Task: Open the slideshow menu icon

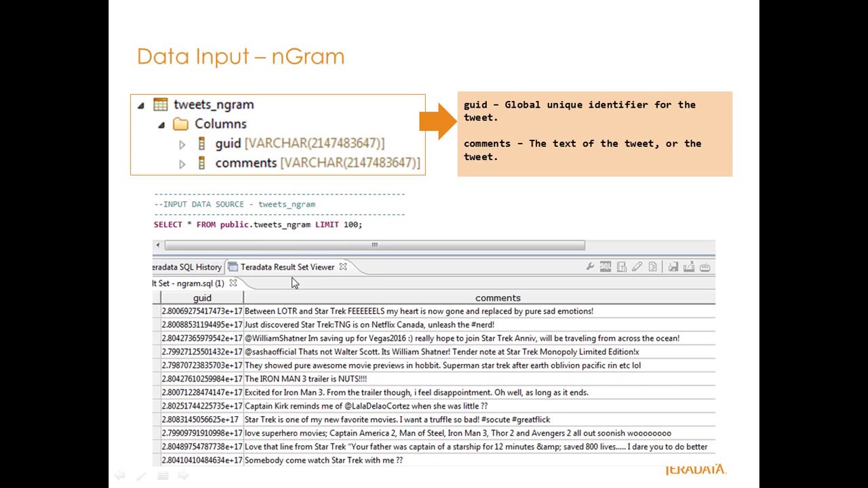Action: [162, 476]
